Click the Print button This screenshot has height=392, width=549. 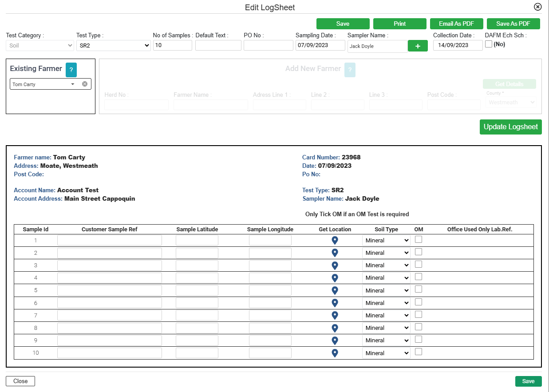[399, 24]
